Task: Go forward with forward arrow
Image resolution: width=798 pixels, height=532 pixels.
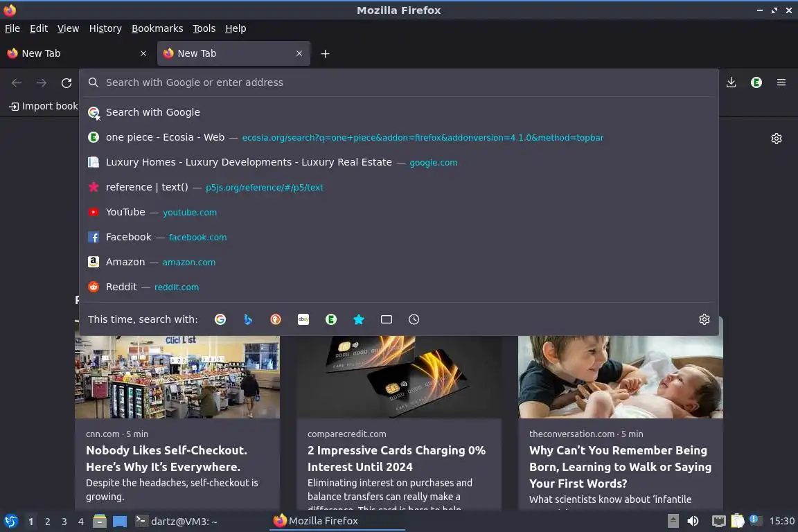Action: pos(42,83)
